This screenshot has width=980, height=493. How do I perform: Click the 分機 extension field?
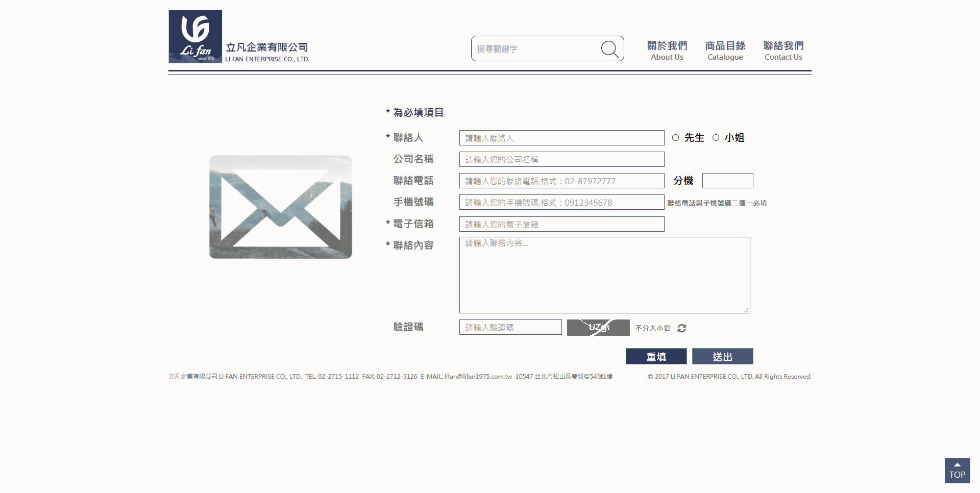pos(727,180)
